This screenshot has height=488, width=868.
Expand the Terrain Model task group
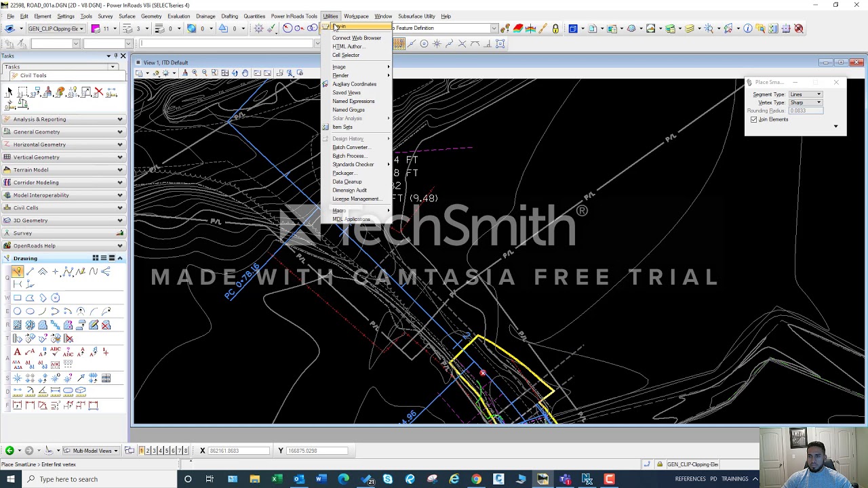[x=62, y=170]
